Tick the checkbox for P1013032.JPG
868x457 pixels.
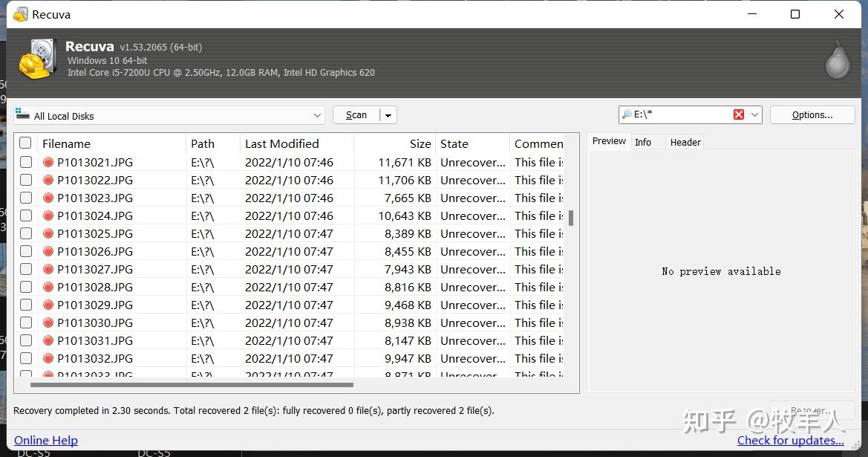tap(25, 358)
